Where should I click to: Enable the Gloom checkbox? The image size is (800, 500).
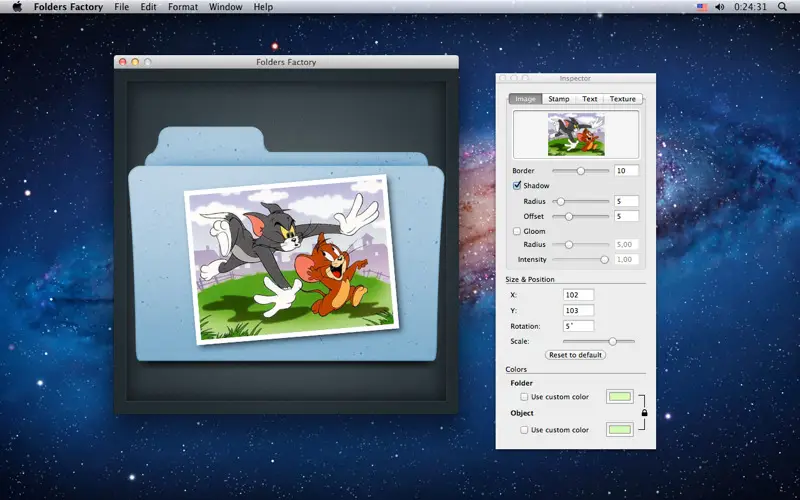(x=517, y=231)
